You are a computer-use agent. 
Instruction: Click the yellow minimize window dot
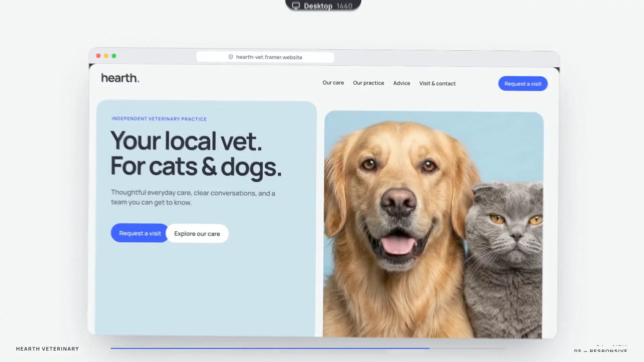click(x=106, y=56)
